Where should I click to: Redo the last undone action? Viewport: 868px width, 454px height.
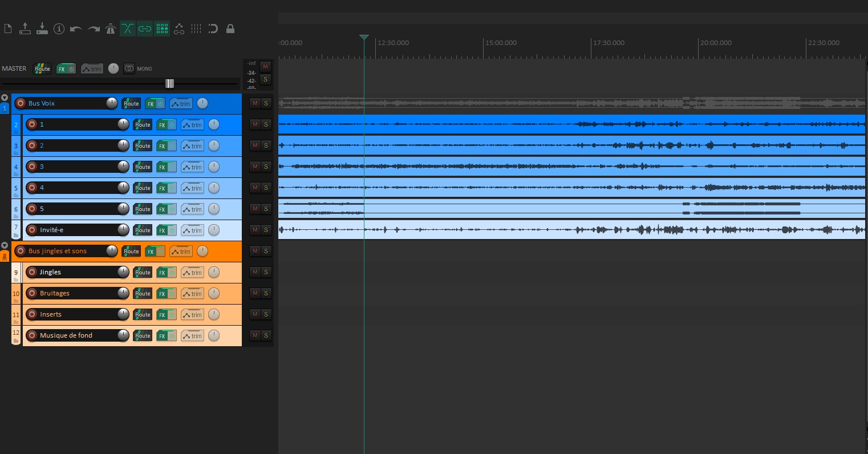pyautogui.click(x=93, y=29)
